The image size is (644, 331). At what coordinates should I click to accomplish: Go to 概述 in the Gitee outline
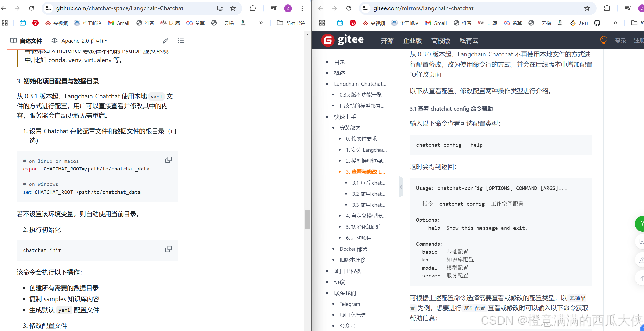point(340,73)
